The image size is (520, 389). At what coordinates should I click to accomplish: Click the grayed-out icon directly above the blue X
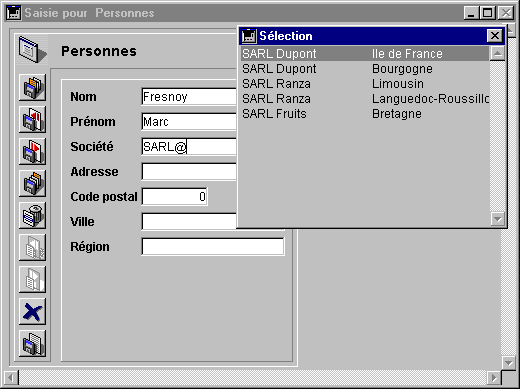point(32,279)
